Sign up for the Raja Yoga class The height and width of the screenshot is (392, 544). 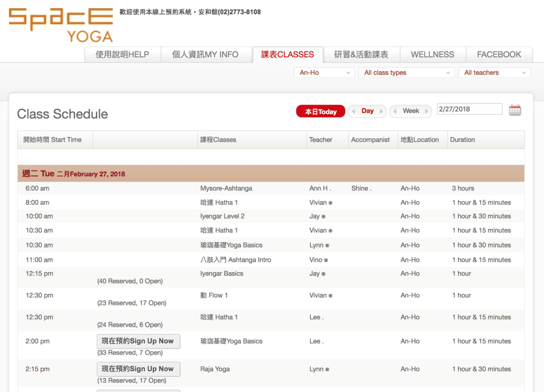point(138,369)
